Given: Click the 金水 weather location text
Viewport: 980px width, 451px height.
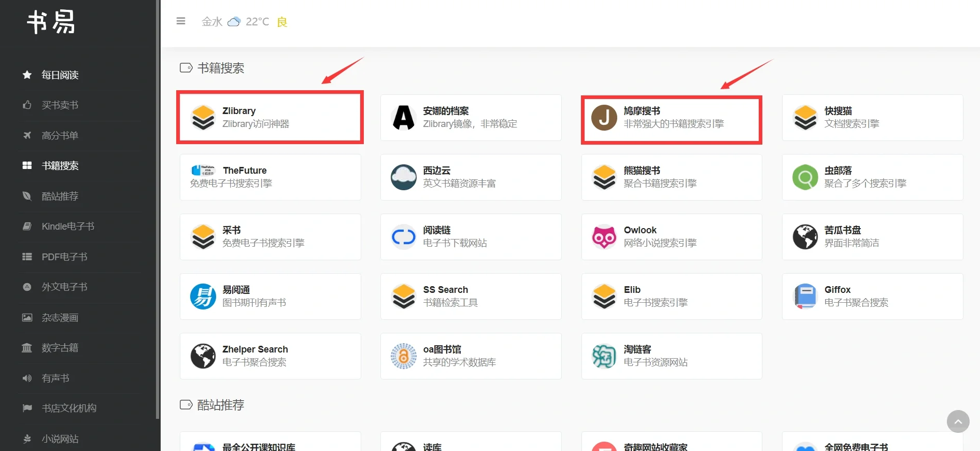Looking at the screenshot, I should tap(212, 22).
